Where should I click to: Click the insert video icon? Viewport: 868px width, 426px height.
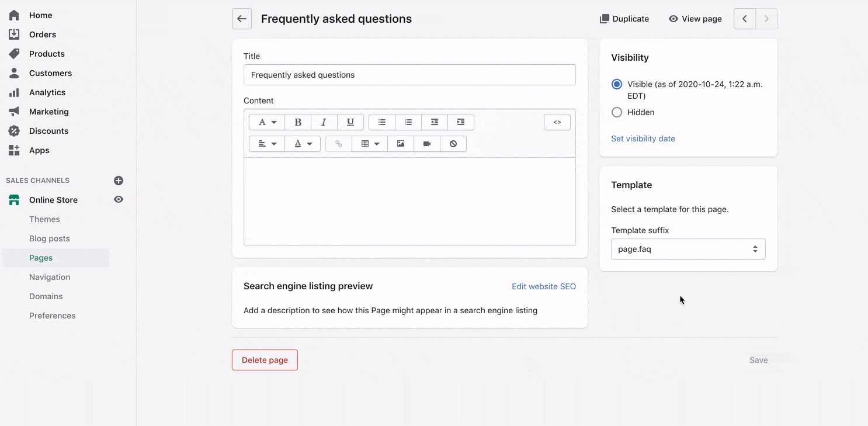tap(427, 144)
